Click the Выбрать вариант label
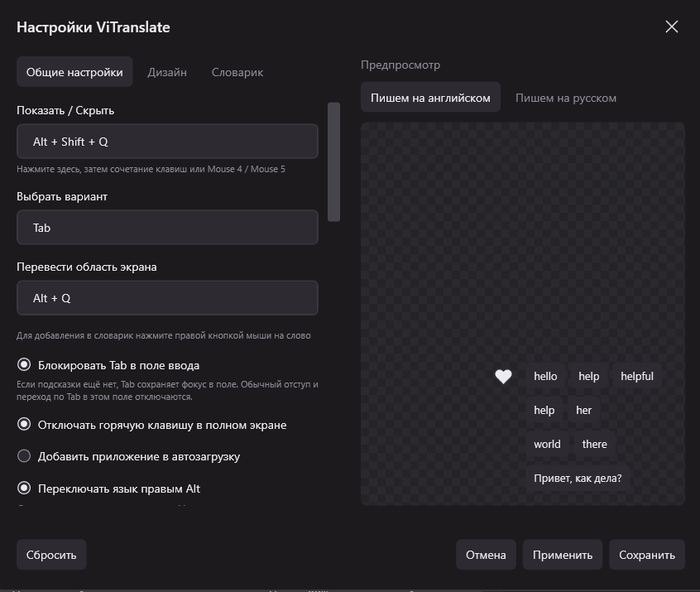 coord(62,196)
